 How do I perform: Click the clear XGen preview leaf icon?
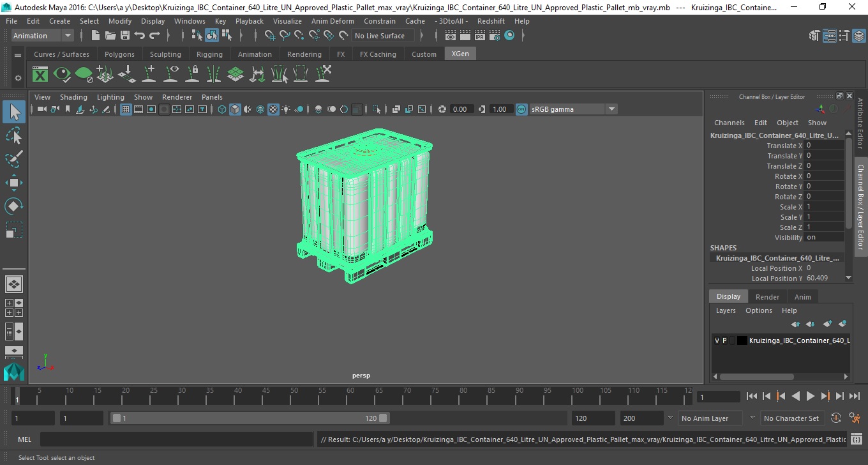84,75
